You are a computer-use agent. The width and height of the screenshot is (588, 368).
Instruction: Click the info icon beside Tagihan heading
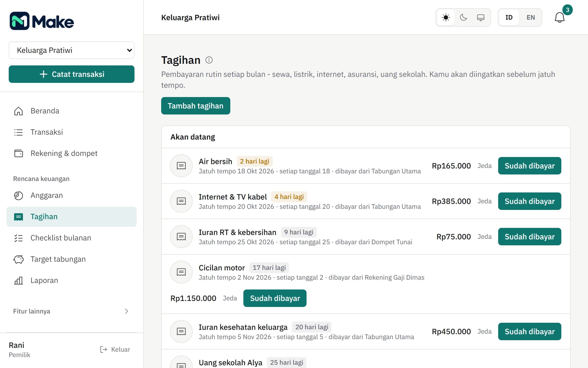pyautogui.click(x=209, y=60)
